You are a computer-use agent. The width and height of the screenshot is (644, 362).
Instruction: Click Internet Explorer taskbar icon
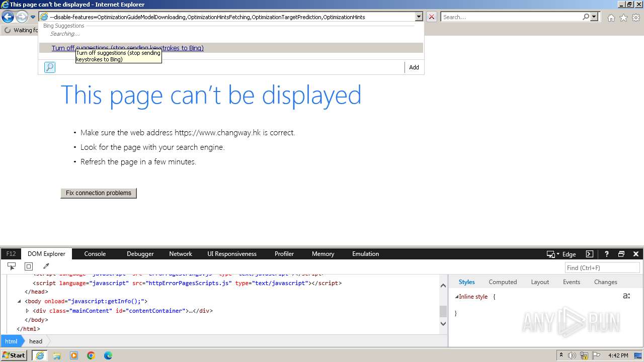tap(40, 355)
